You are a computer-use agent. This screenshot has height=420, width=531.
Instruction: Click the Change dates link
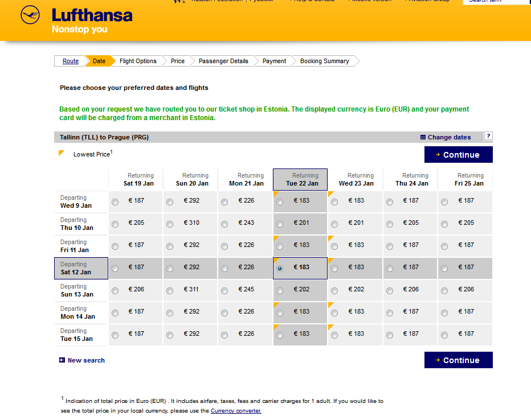(449, 137)
